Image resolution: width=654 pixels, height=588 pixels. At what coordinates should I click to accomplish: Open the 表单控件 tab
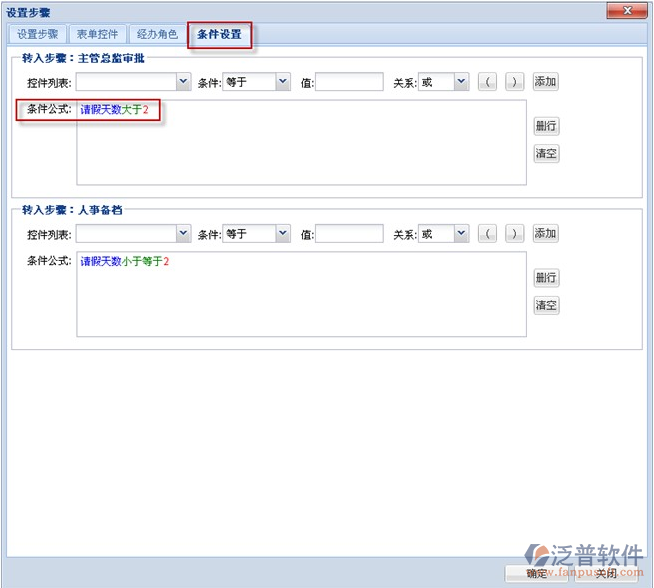tap(99, 35)
